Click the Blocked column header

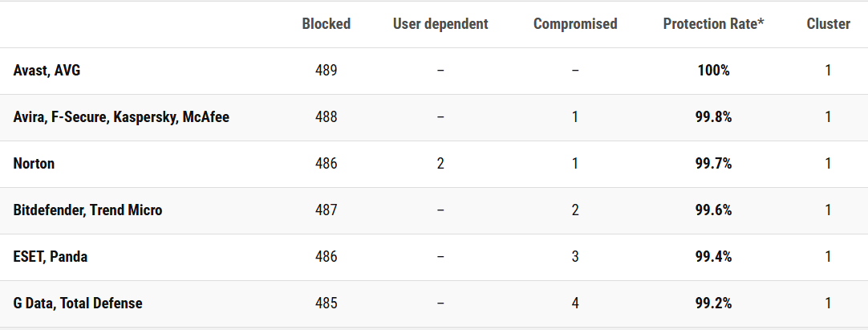(326, 24)
